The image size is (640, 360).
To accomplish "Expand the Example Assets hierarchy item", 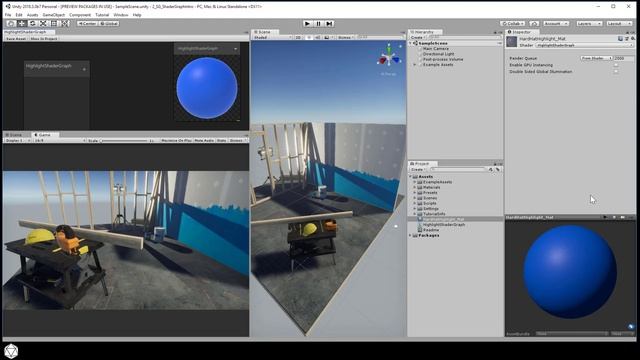I will (x=415, y=64).
